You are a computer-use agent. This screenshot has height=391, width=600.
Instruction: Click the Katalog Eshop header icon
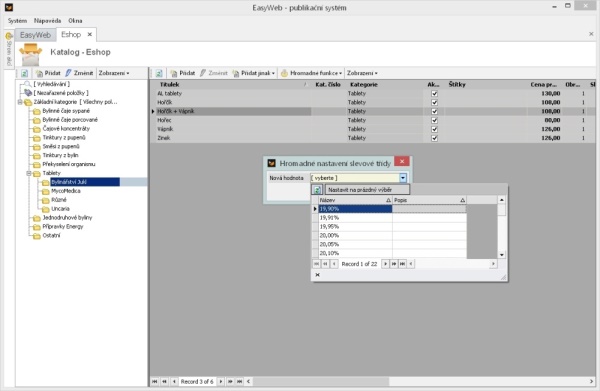pos(31,54)
